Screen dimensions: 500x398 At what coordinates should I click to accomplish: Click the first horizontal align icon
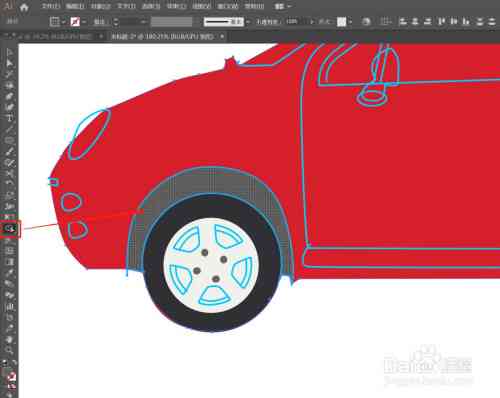[403, 22]
